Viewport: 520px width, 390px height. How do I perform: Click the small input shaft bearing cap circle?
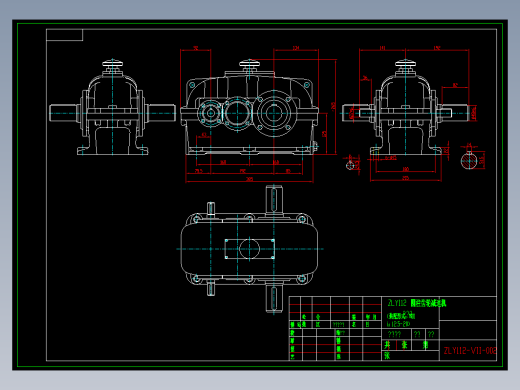click(x=210, y=113)
